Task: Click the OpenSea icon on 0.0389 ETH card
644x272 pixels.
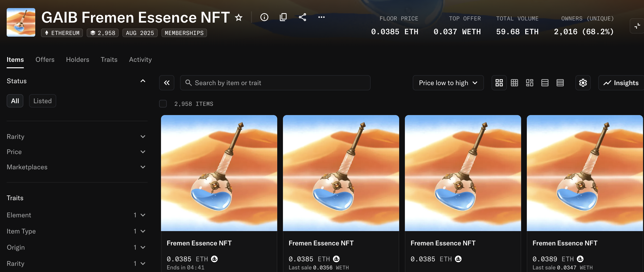Action: (x=580, y=259)
